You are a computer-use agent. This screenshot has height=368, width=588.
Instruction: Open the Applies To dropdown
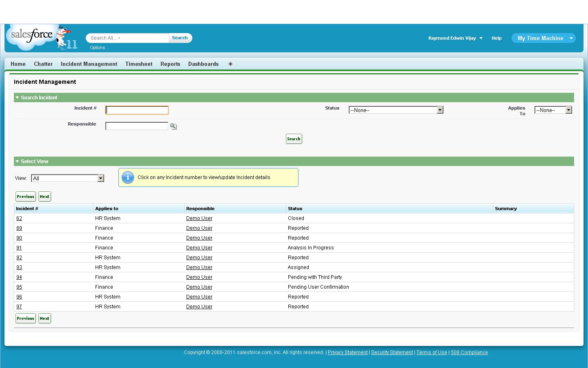568,110
